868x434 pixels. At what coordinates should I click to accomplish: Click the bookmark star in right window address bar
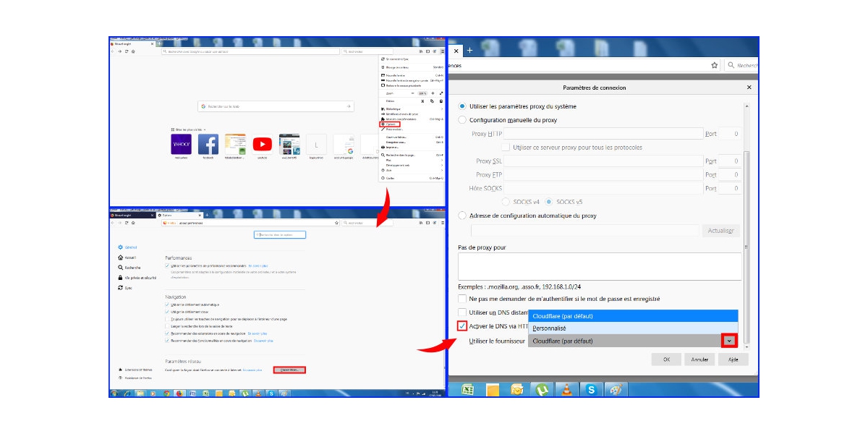[715, 65]
